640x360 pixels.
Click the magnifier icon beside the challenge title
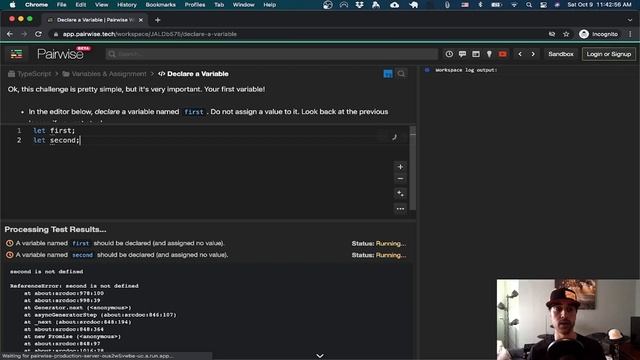402,73
